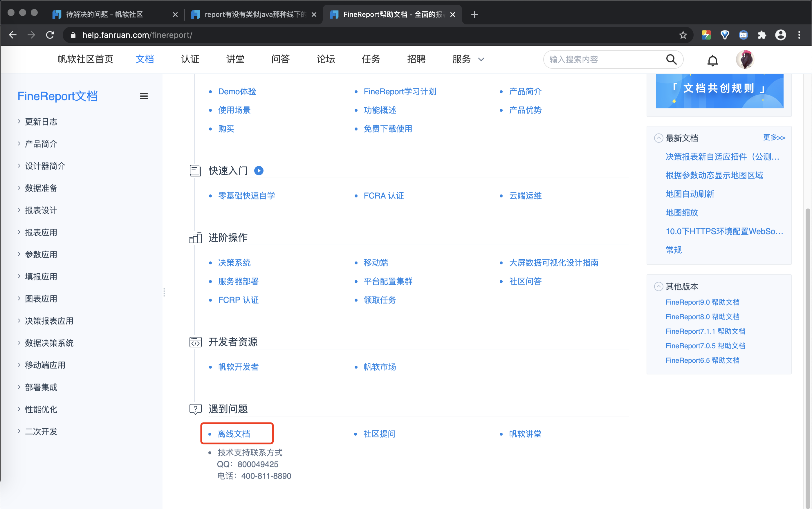Open Chrome three-dot menu

[x=799, y=35]
